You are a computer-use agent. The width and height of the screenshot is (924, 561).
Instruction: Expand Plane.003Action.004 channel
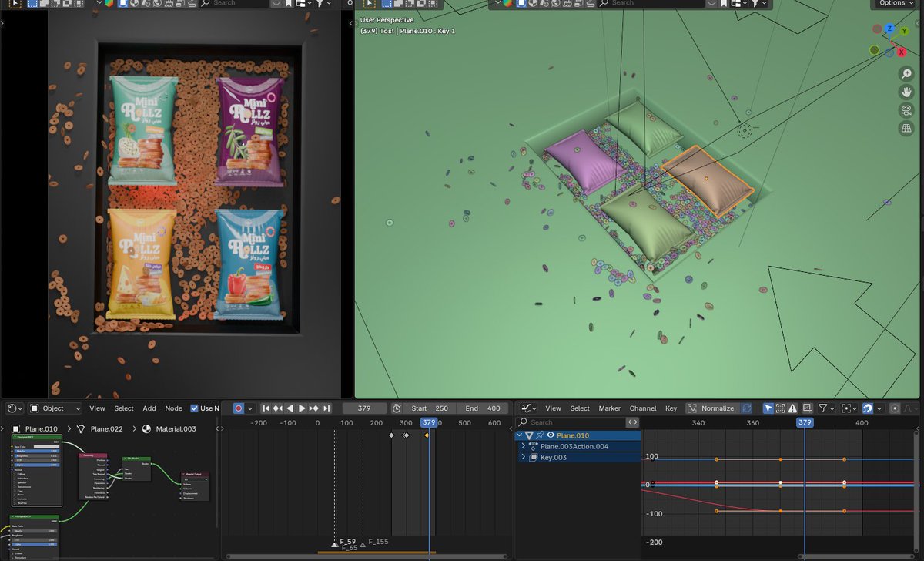pyautogui.click(x=524, y=446)
